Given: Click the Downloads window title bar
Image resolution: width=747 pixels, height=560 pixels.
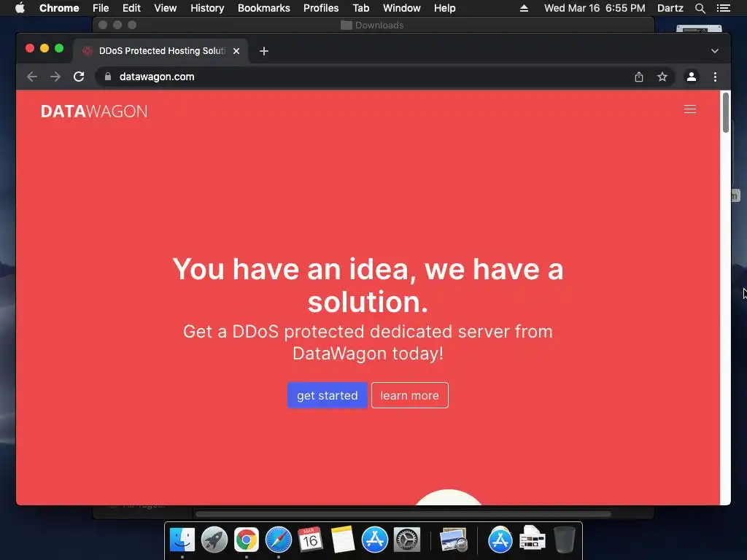Looking at the screenshot, I should (373, 25).
